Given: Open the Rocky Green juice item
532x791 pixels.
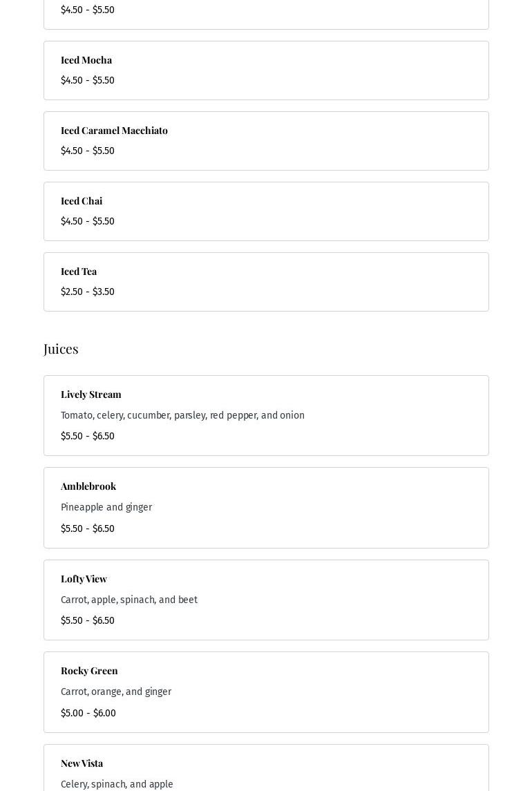Looking at the screenshot, I should pyautogui.click(x=89, y=671).
